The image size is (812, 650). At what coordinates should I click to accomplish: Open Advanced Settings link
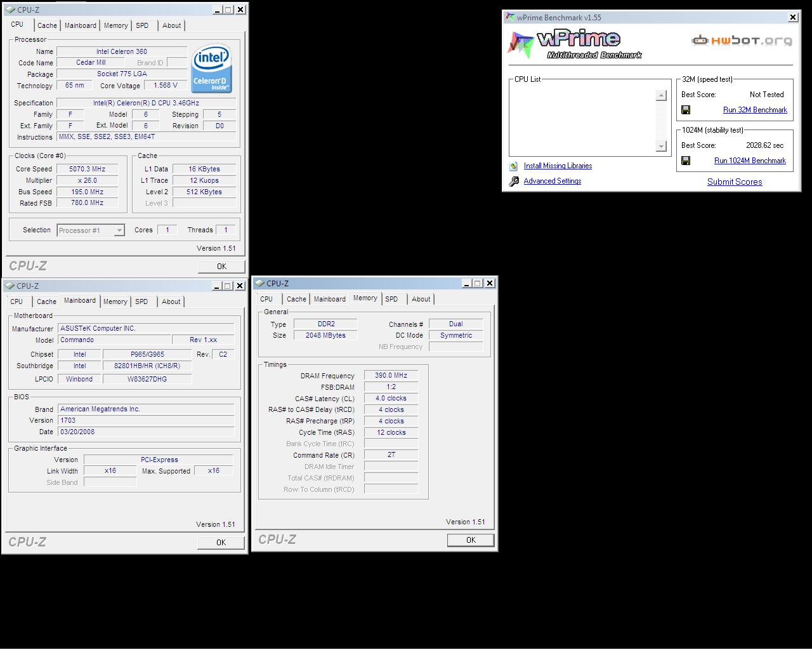click(553, 181)
